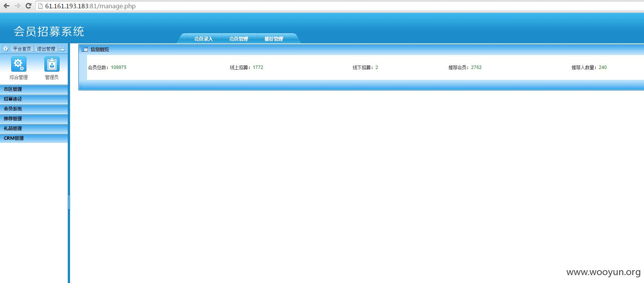Open 管理员 clipboard icon
The image size is (644, 283).
click(52, 64)
